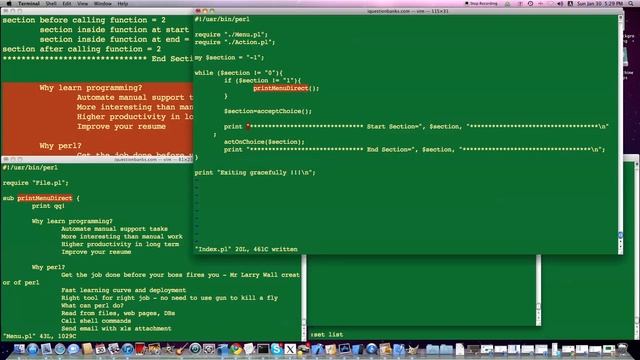Image resolution: width=640 pixels, height=360 pixels.
Task: Open Mail stamp icon in Dock
Action: point(46,349)
